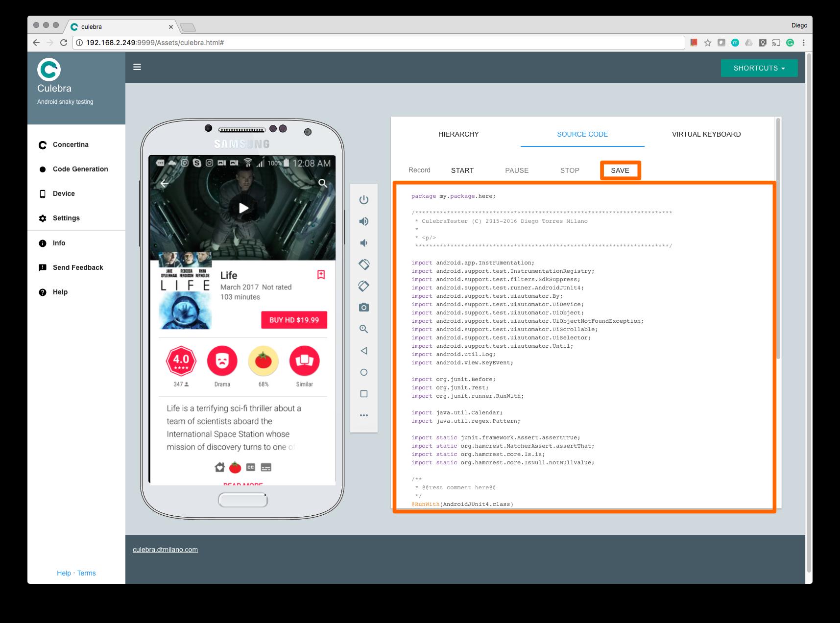840x623 pixels.
Task: Switch to the VIRTUAL KEYBOARD tab
Action: click(x=706, y=134)
